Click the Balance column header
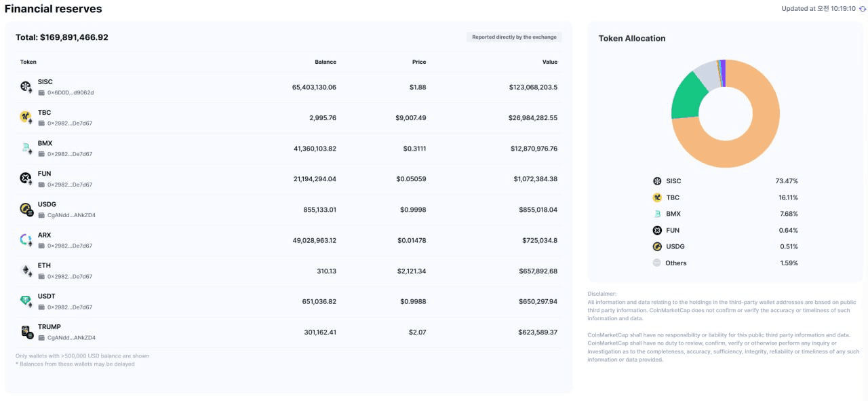 [x=325, y=62]
